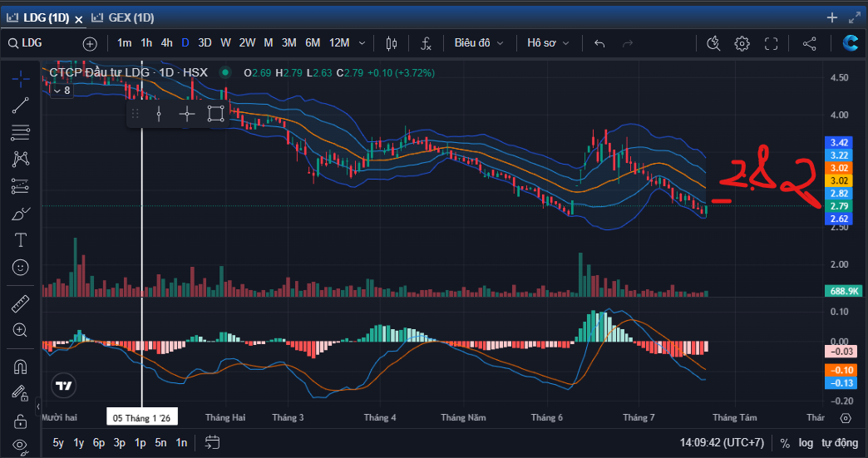Hide all drawings with eye icon
This screenshot has width=868, height=458.
(x=21, y=446)
